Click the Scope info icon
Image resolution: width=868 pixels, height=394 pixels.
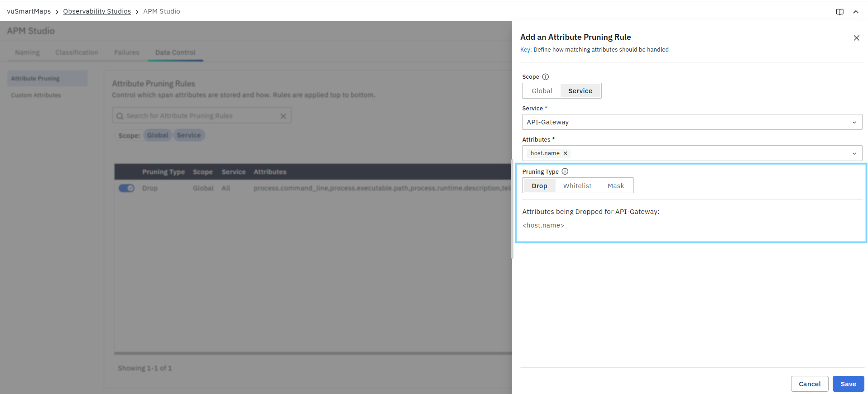[545, 77]
